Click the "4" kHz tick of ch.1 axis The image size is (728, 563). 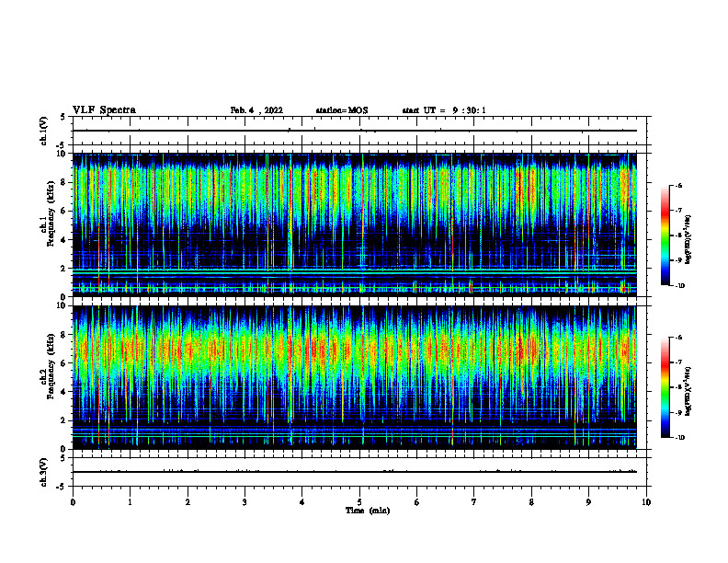pos(64,240)
